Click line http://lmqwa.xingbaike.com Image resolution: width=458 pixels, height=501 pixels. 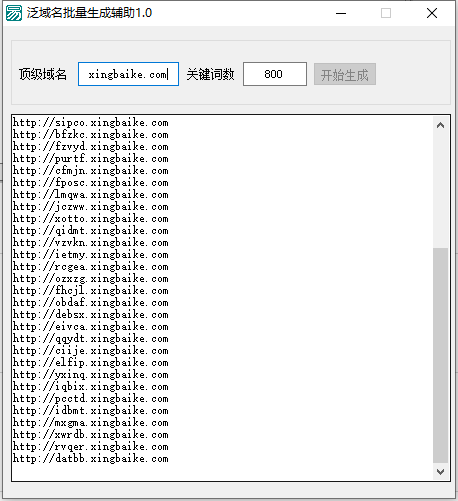pos(91,195)
